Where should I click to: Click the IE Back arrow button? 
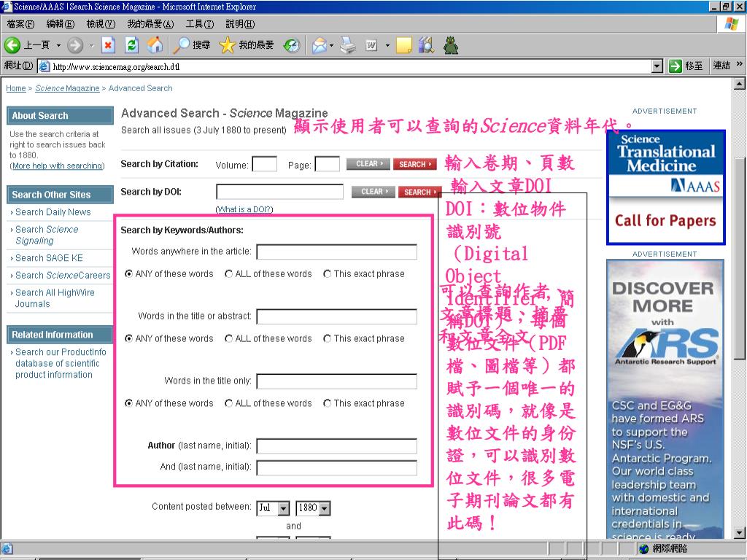click(12, 45)
